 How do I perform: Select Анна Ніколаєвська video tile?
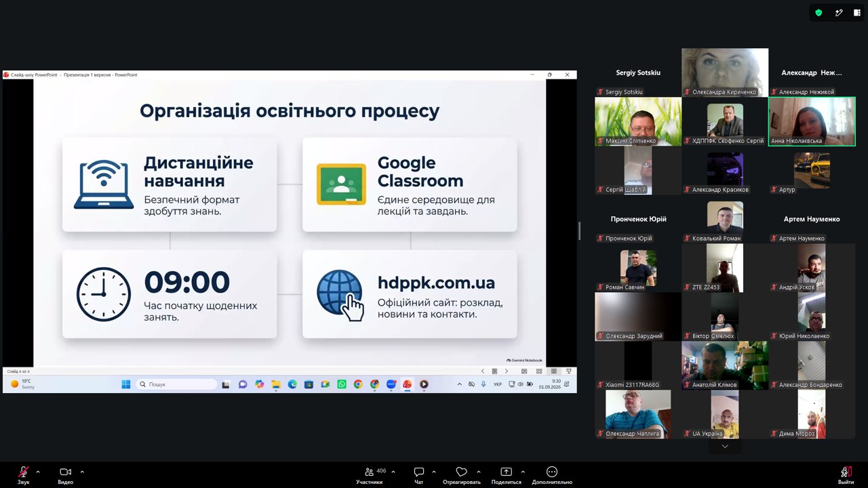tap(812, 121)
